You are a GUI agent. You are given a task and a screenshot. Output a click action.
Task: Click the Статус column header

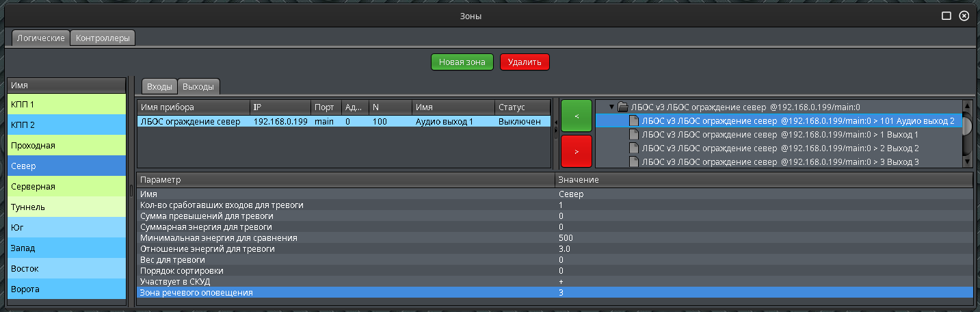(522, 107)
